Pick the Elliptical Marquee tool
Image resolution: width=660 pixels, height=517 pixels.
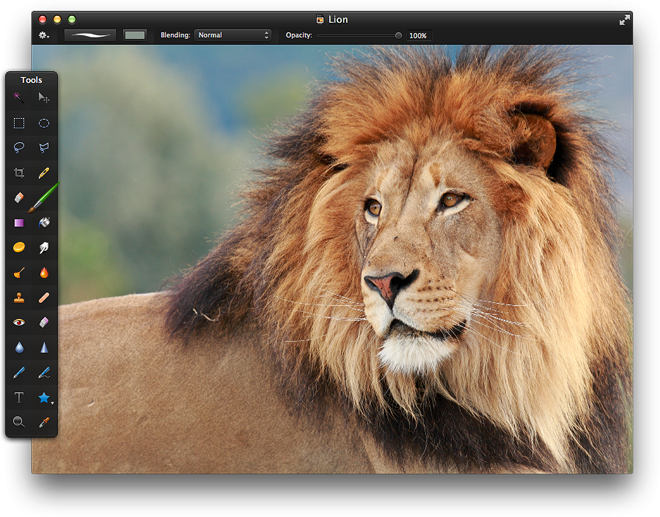click(x=44, y=123)
